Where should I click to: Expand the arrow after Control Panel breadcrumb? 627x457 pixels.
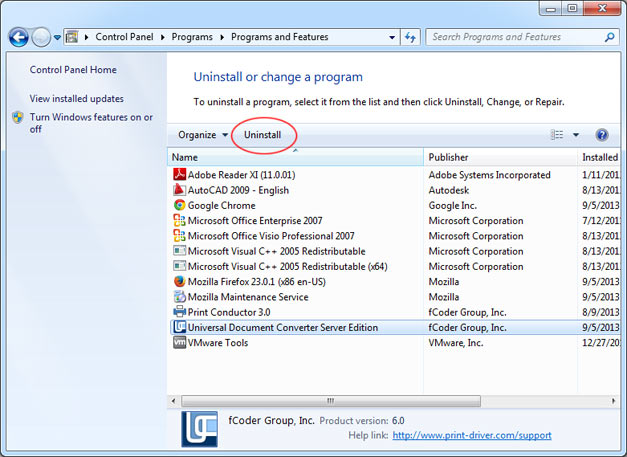point(163,37)
